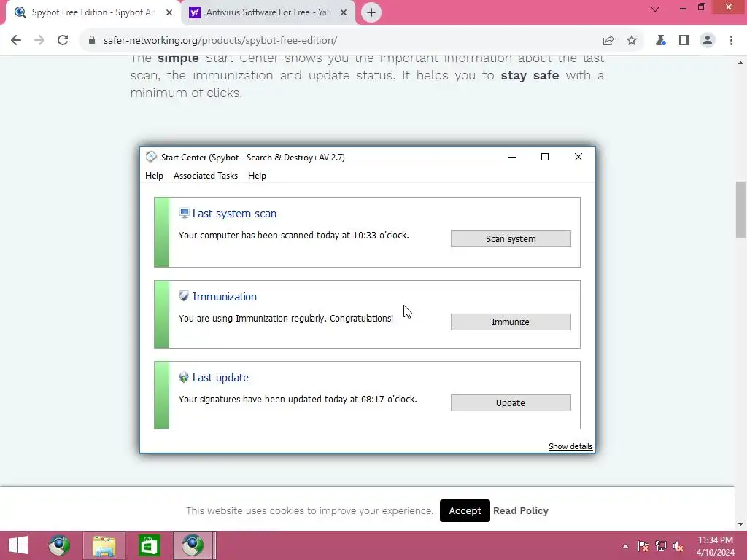
Task: Open the Windows Start menu
Action: 18,545
